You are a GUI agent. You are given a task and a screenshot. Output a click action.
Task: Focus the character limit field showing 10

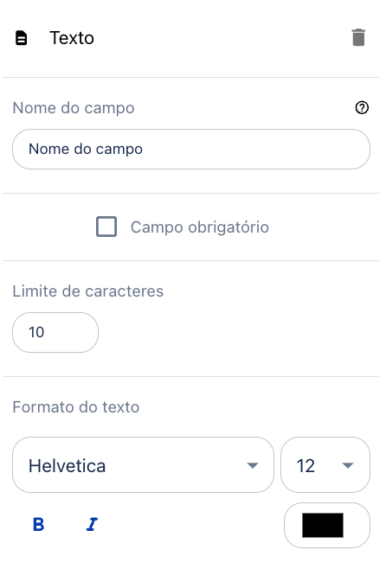pos(55,332)
